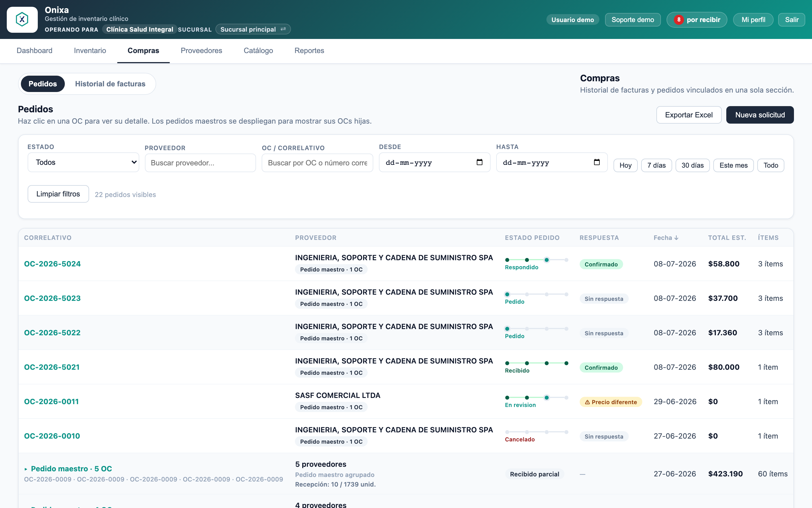Click Soporte demo button
Screen dimensions: 812x508
pyautogui.click(x=632, y=20)
